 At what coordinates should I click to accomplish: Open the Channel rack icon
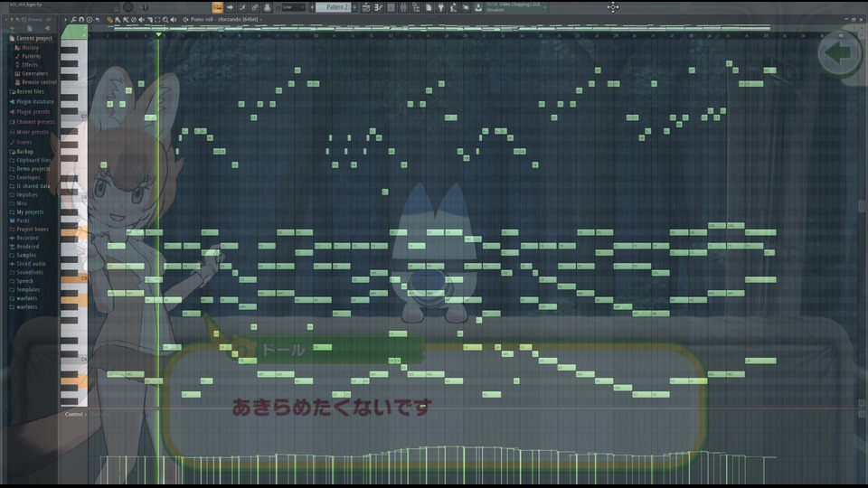[x=391, y=7]
